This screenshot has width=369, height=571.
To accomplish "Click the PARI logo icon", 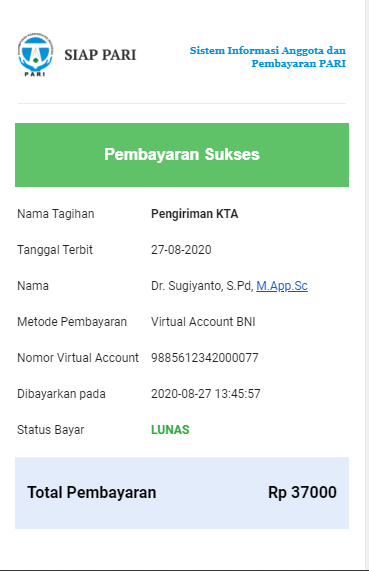I will (36, 55).
